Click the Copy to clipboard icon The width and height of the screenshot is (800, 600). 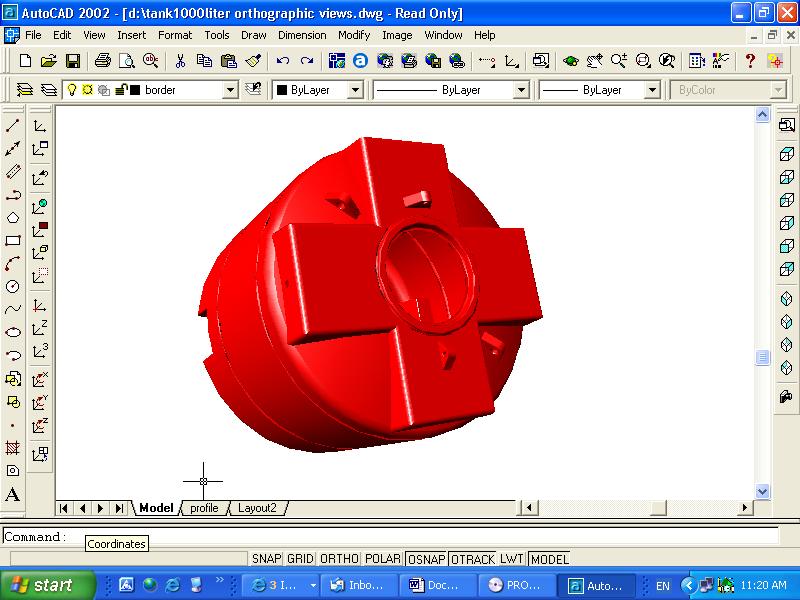(204, 61)
